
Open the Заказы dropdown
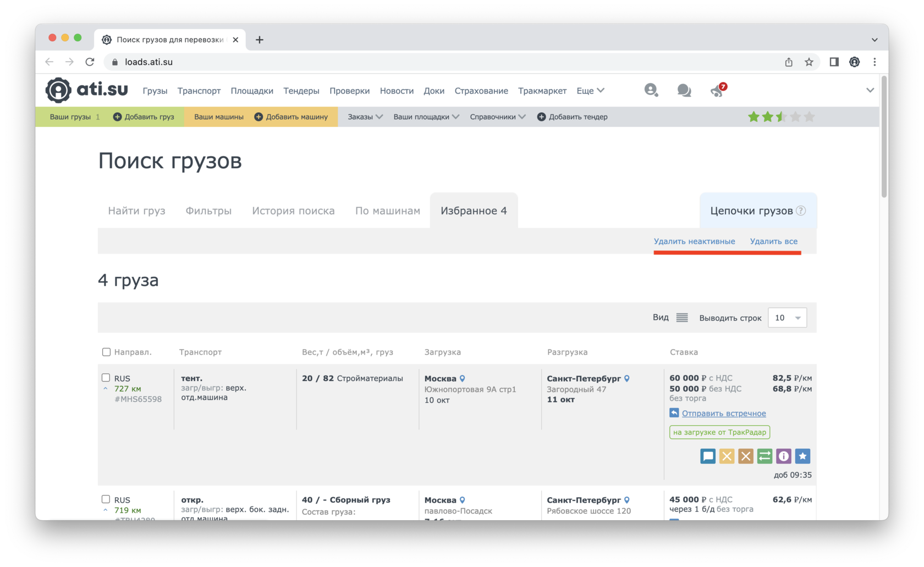point(365,117)
